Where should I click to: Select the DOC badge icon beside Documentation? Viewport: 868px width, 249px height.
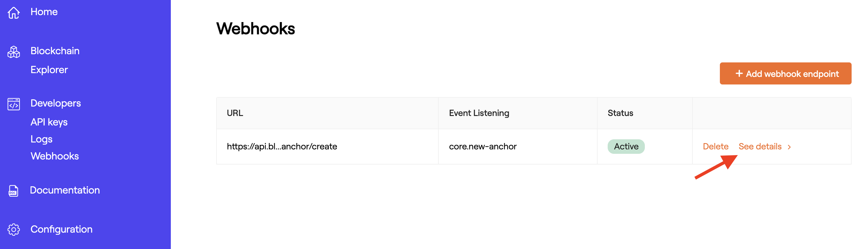pos(14,191)
